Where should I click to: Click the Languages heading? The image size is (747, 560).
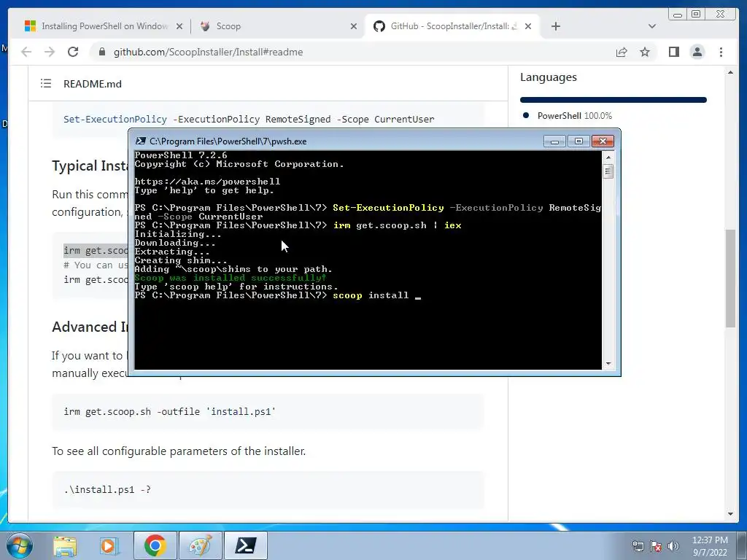(549, 77)
